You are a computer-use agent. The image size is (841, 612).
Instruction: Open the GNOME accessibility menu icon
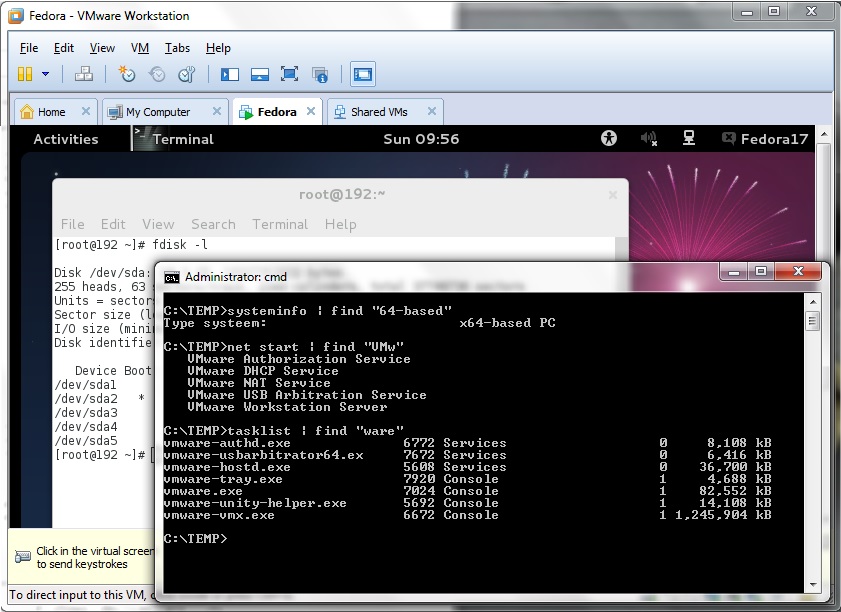coord(609,139)
